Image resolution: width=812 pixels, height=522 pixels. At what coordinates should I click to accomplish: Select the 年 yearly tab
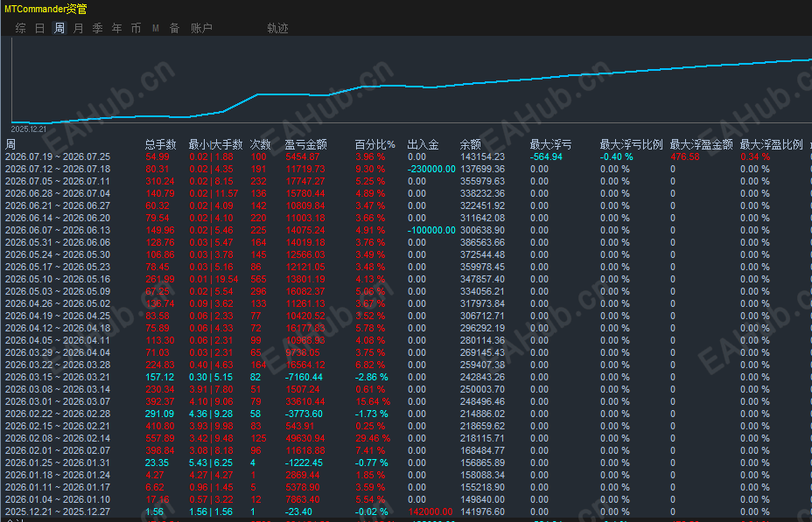pyautogui.click(x=117, y=28)
